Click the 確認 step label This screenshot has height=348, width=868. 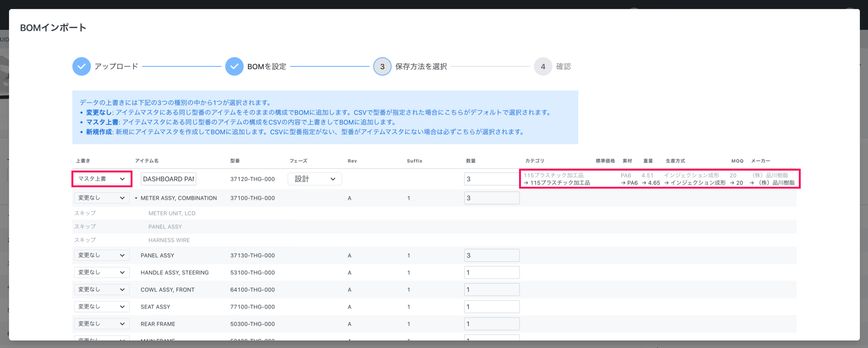[x=563, y=66]
